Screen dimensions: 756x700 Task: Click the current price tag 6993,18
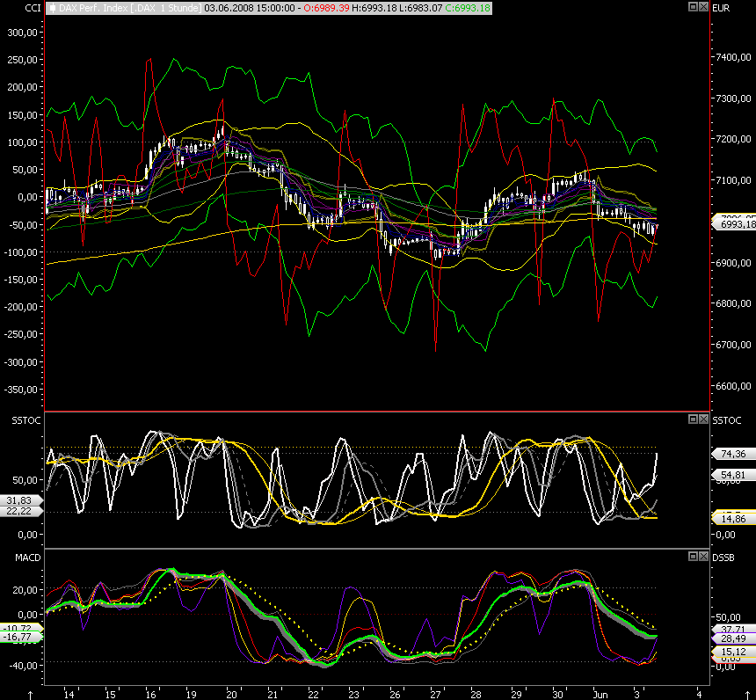point(734,224)
